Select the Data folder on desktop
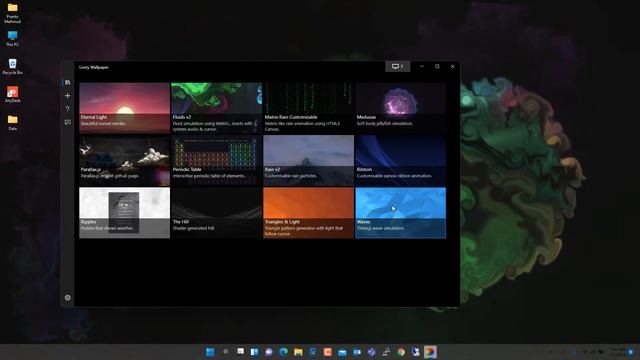Viewport: 640px width, 360px height. tap(13, 122)
